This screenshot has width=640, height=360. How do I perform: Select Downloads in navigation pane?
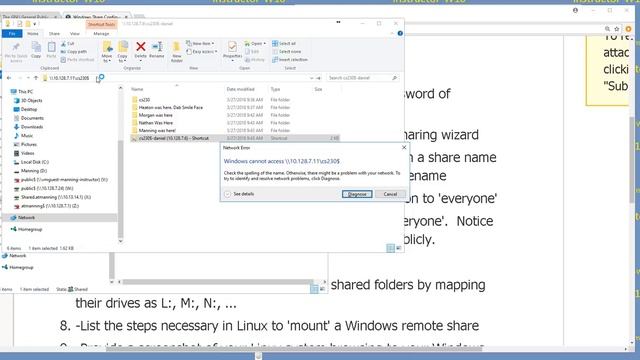pyautogui.click(x=31, y=127)
